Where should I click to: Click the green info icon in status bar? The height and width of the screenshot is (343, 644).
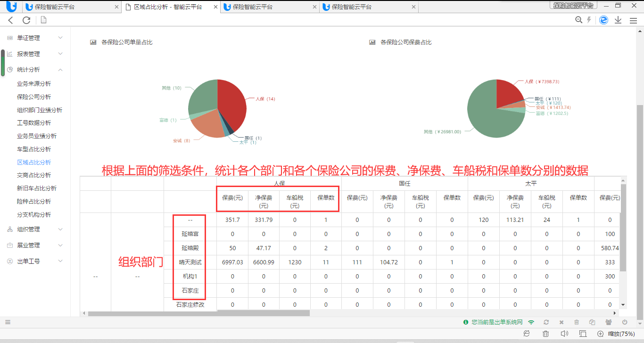(466, 322)
